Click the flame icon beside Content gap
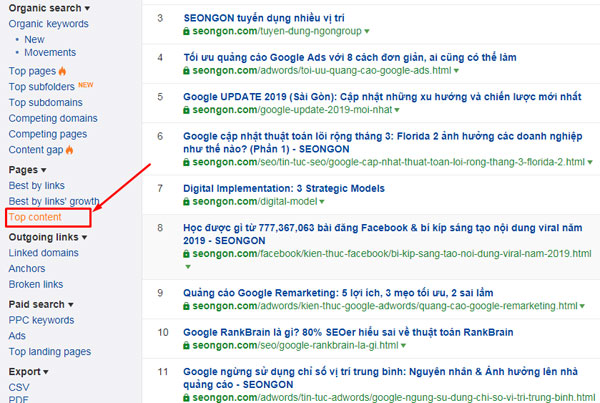Screen dimensions: 600x403 click(69, 150)
